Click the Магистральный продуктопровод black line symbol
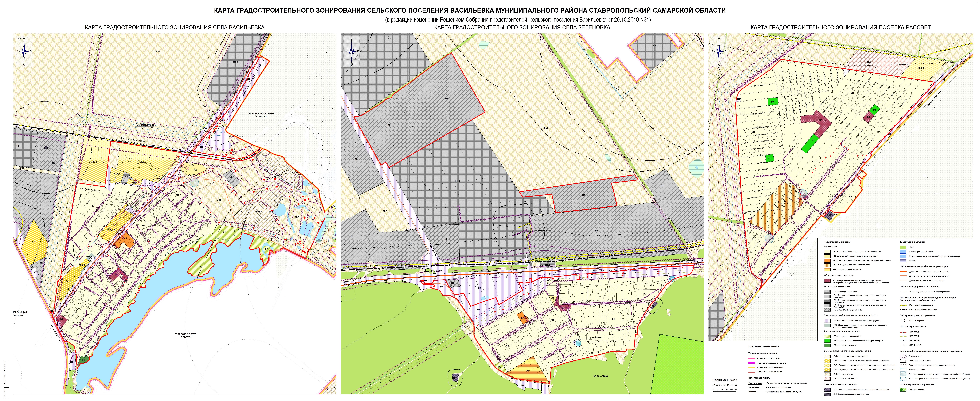The height and width of the screenshot is (401, 980). tap(903, 310)
